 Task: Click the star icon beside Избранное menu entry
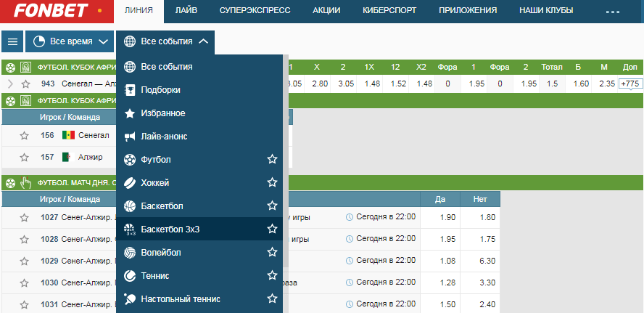pos(129,113)
